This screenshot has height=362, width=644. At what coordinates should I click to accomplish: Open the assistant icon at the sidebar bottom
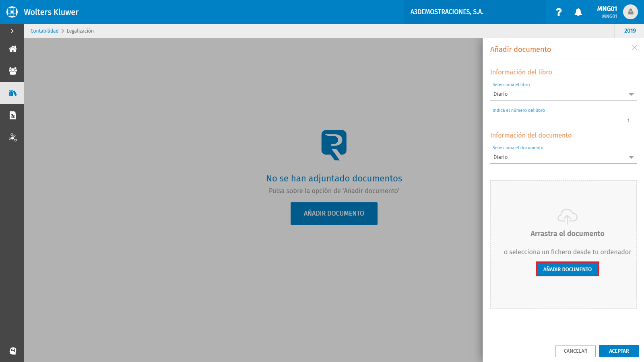click(x=13, y=351)
